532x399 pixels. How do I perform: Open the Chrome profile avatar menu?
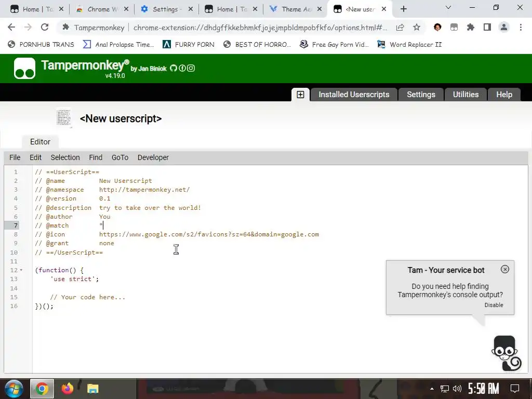click(504, 28)
